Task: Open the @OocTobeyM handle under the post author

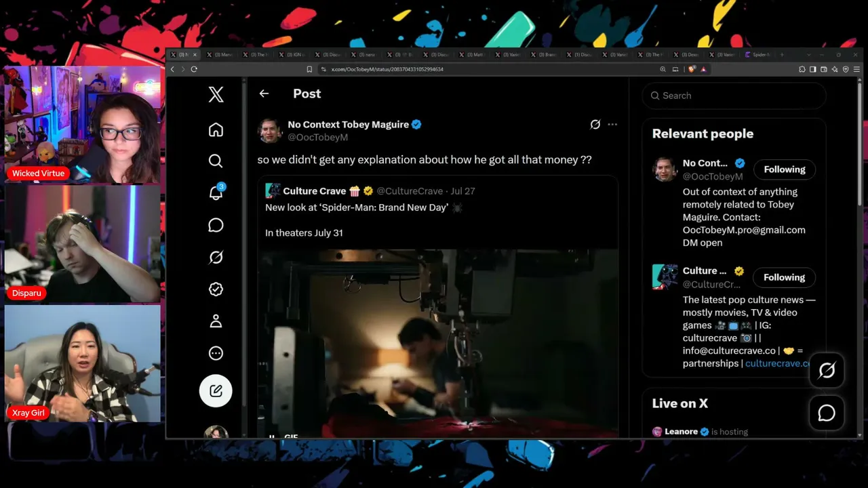Action: (x=317, y=137)
